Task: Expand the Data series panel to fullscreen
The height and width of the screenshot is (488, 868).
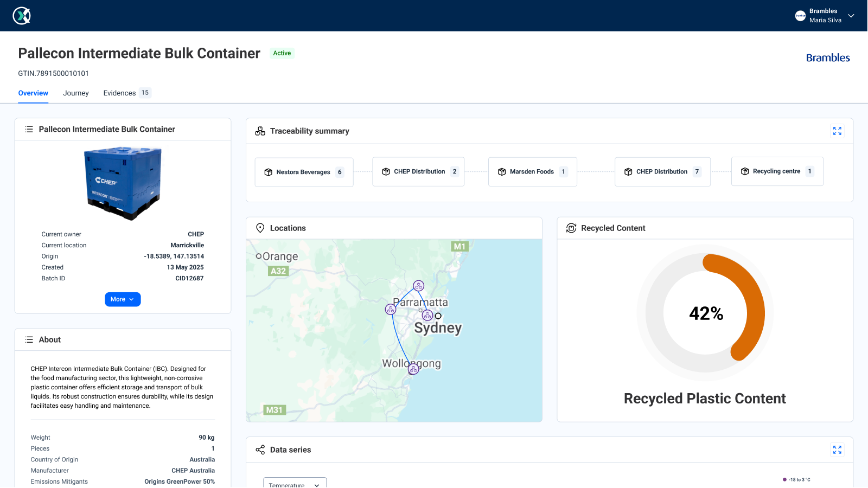Action: (837, 450)
